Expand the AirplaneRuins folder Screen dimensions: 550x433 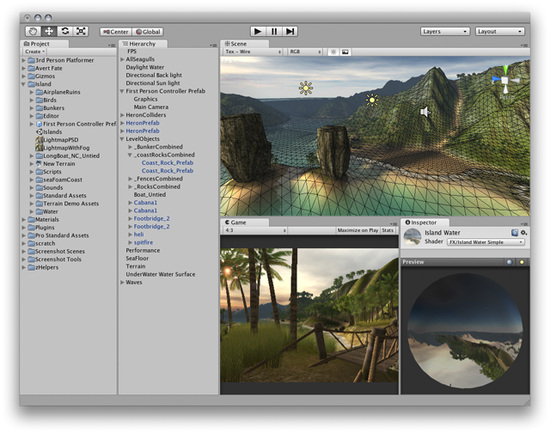pos(32,92)
